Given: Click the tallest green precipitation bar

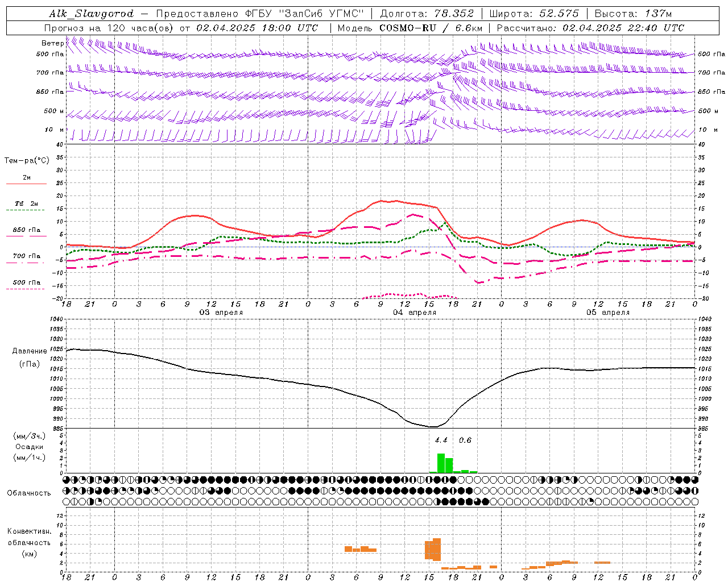Looking at the screenshot, I should coord(441,463).
